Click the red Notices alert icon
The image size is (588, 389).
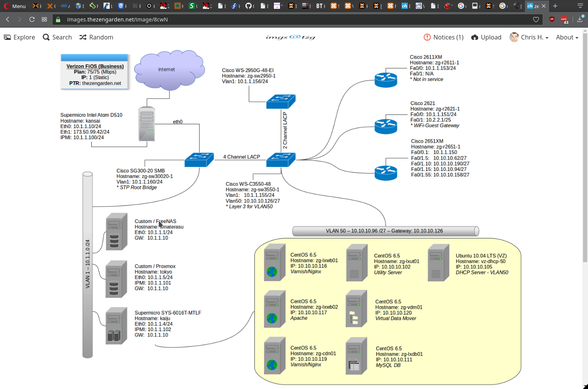[427, 37]
